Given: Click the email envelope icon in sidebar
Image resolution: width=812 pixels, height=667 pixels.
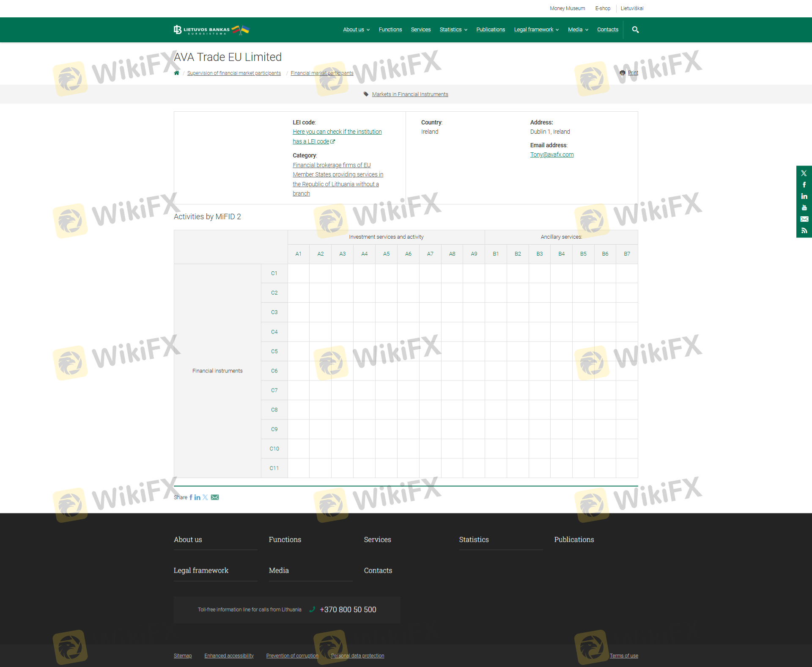Looking at the screenshot, I should point(804,219).
